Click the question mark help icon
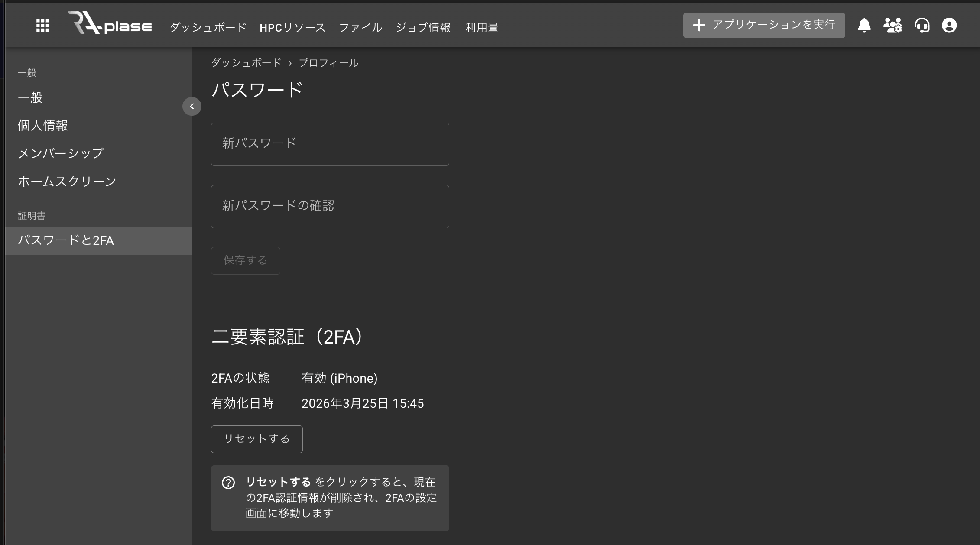The width and height of the screenshot is (980, 545). (x=228, y=483)
